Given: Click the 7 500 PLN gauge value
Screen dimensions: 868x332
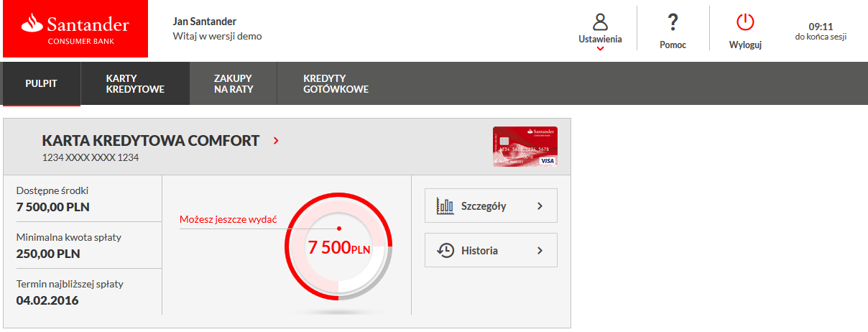Looking at the screenshot, I should tap(338, 249).
